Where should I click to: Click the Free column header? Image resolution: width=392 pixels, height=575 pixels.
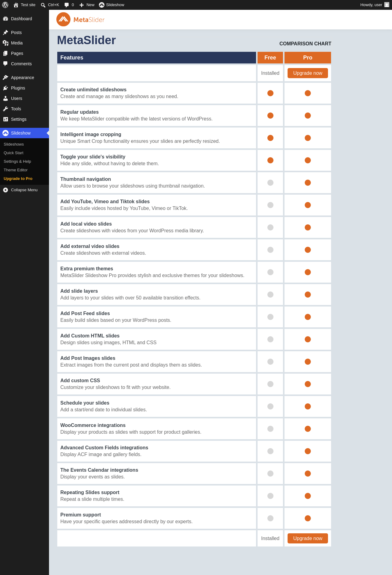[x=270, y=58]
